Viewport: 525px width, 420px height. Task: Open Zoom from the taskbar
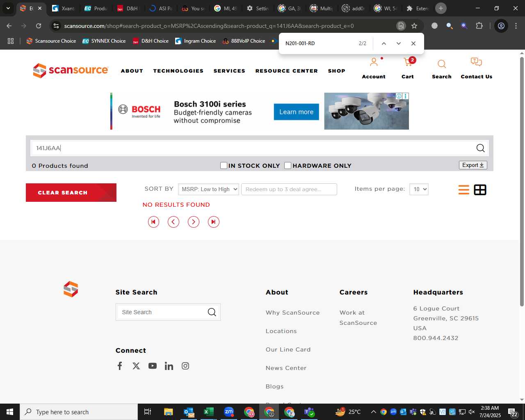[x=229, y=412]
